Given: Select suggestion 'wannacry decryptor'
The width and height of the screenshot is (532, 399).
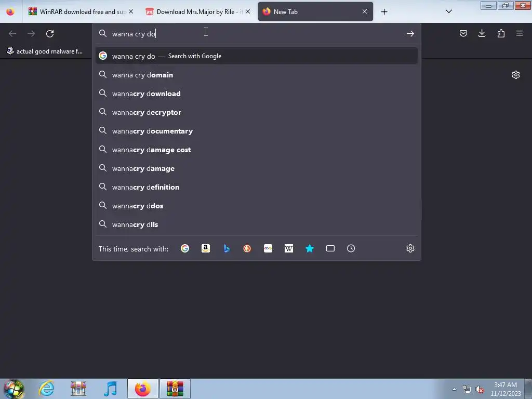Looking at the screenshot, I should [x=257, y=112].
